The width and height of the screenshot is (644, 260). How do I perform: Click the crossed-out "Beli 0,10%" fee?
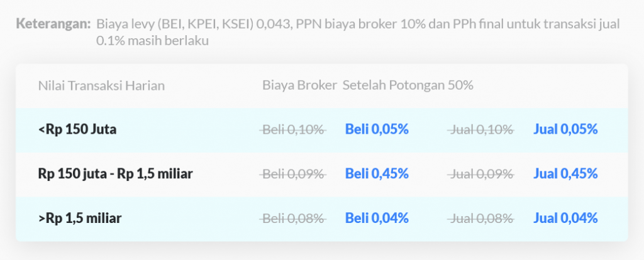pyautogui.click(x=293, y=129)
